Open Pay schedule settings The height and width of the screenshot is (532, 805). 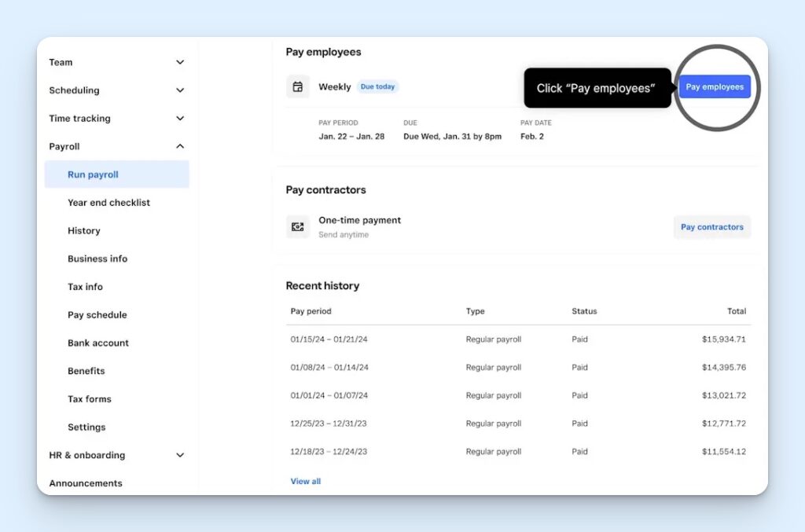[97, 315]
